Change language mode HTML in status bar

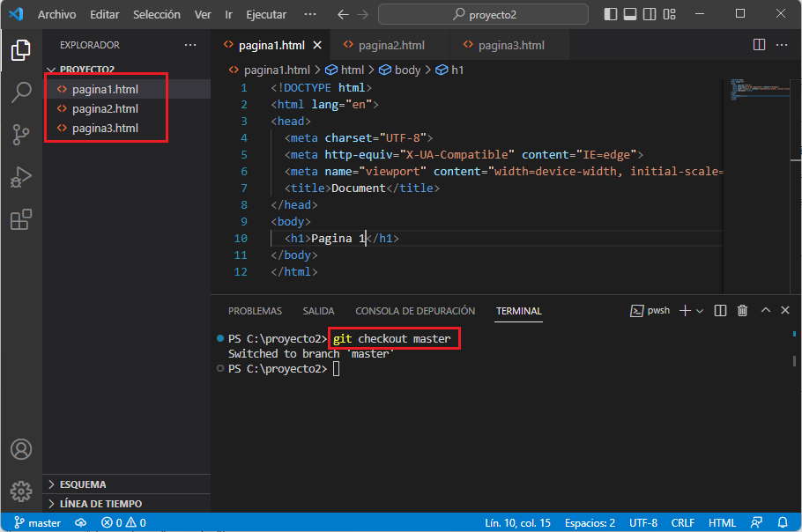tap(722, 523)
